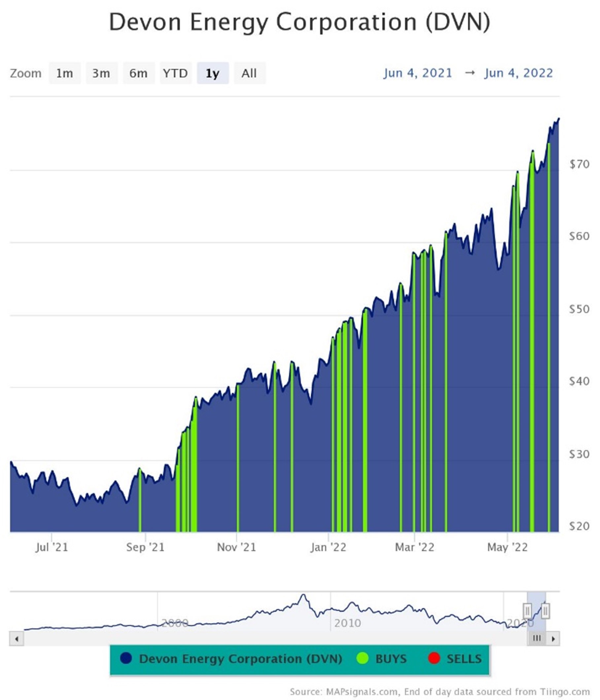The image size is (600, 700).
Task: Select the YTD zoom range button
Action: click(x=176, y=73)
